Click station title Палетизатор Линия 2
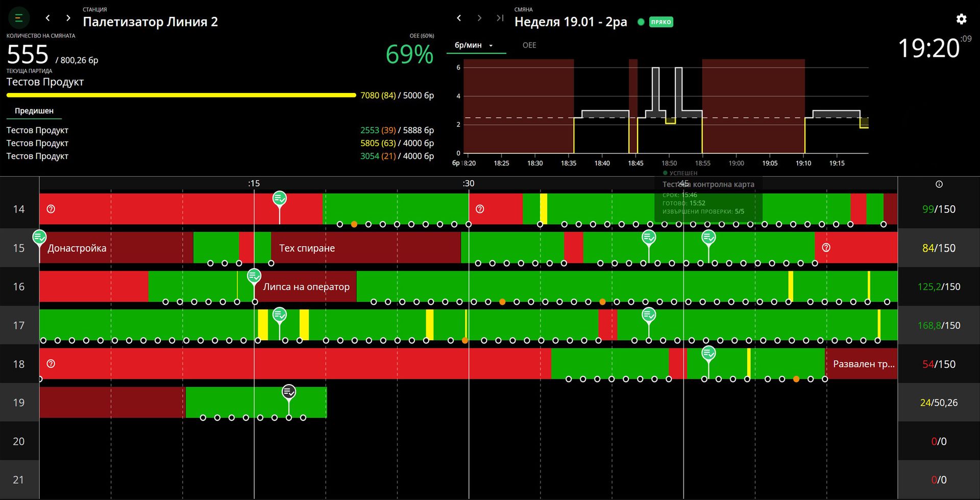Screen dimensions: 980x500 click(150, 22)
